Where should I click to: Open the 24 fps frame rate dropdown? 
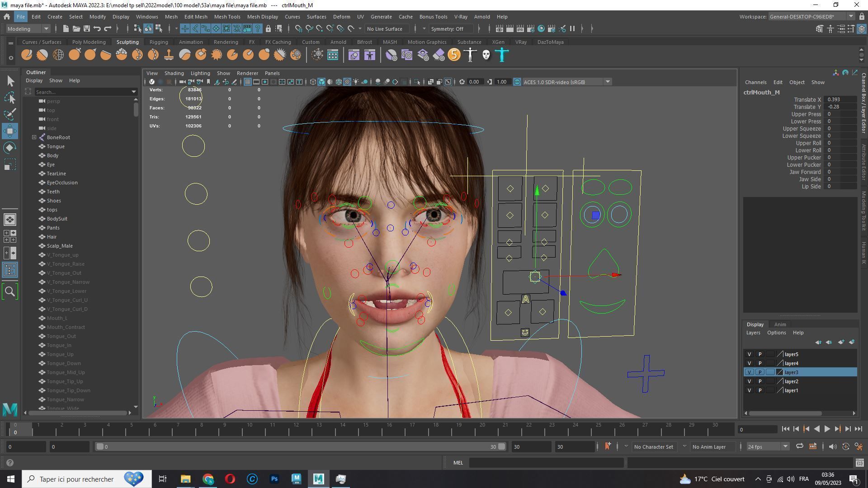click(x=767, y=447)
